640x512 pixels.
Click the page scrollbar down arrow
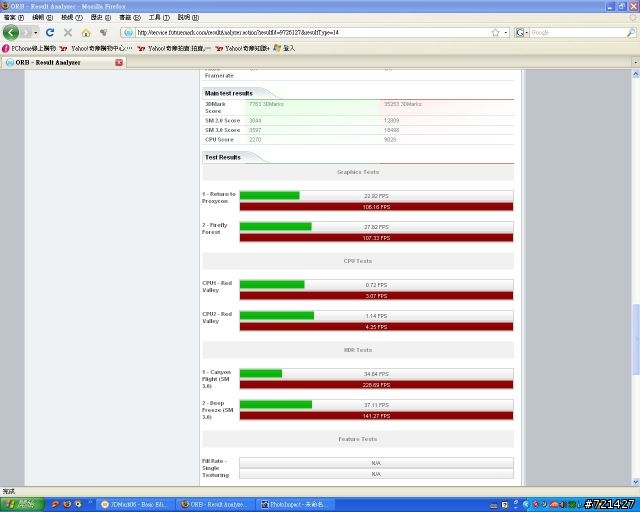coord(636,482)
